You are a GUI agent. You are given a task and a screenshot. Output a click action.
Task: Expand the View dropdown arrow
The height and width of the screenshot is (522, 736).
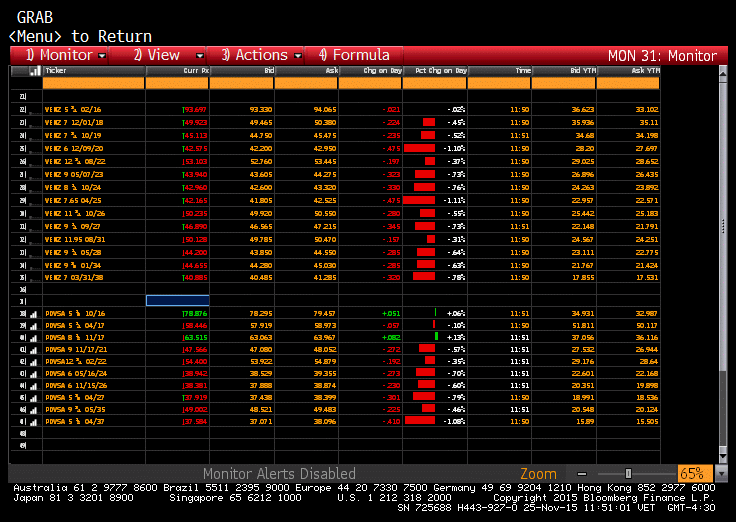(199, 56)
